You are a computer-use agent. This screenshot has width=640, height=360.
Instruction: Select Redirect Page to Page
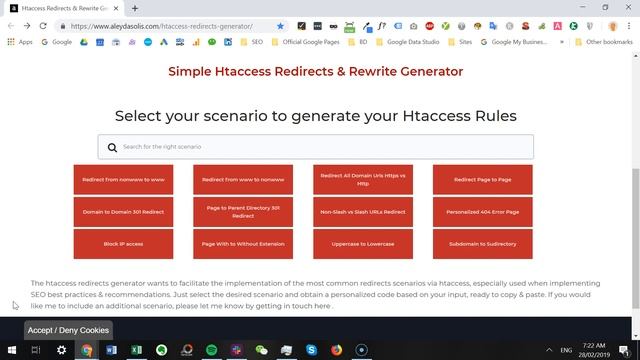(x=482, y=180)
